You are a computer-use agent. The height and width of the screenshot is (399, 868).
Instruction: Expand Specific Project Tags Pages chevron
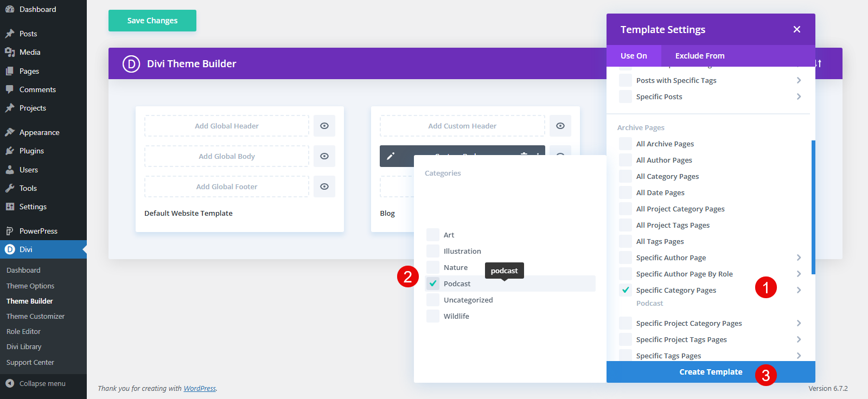point(799,339)
